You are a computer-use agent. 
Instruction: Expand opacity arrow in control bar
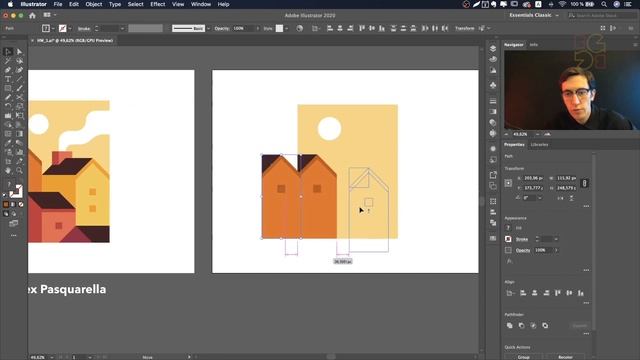[x=257, y=28]
